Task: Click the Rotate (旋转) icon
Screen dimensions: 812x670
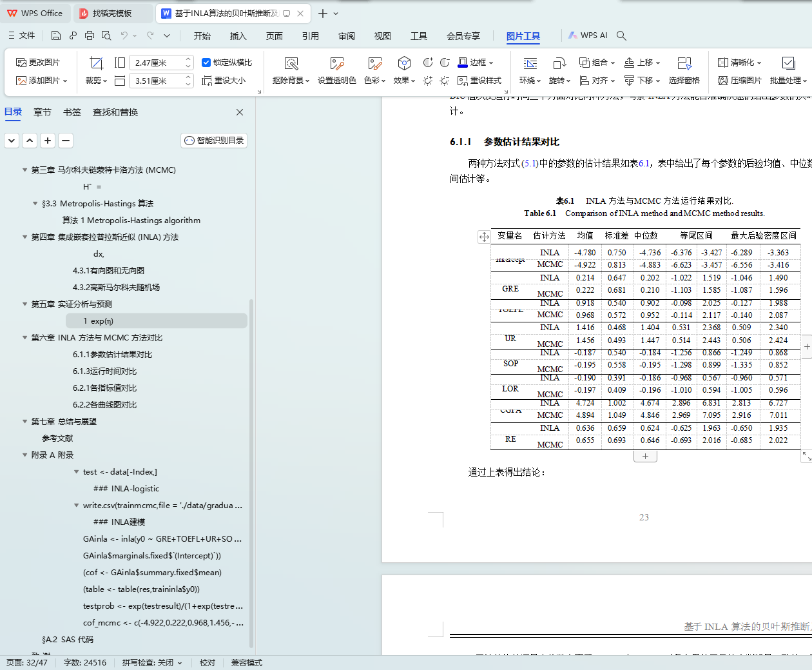Action: pos(559,63)
